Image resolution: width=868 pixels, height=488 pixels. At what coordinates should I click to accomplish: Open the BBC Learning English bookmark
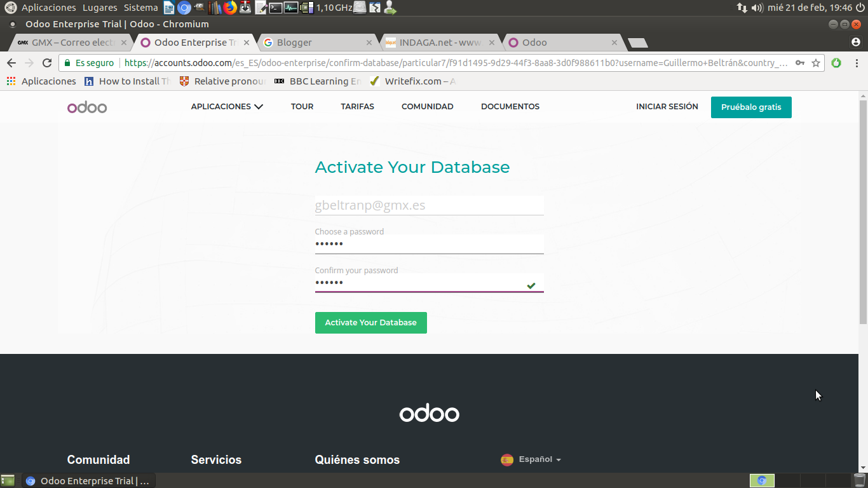point(318,81)
